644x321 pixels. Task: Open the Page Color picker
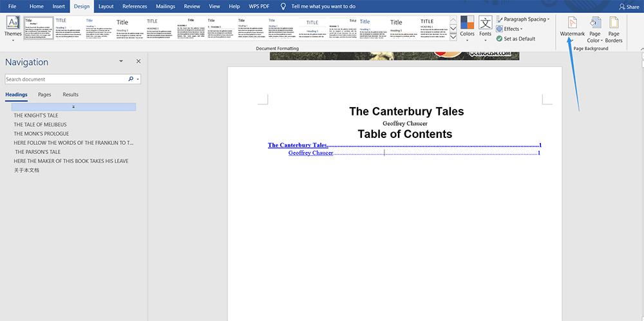594,28
